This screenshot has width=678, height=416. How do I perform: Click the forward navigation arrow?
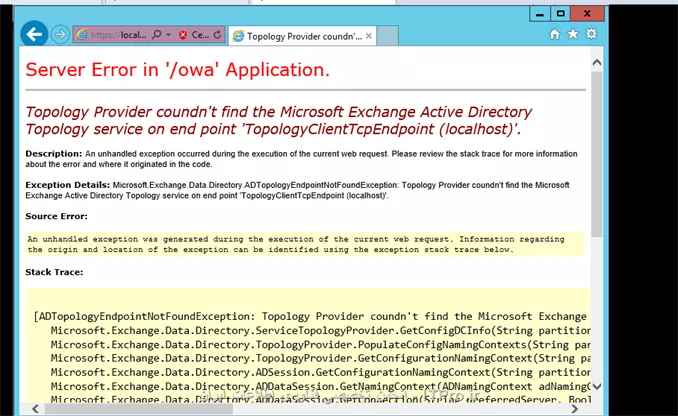(x=60, y=34)
